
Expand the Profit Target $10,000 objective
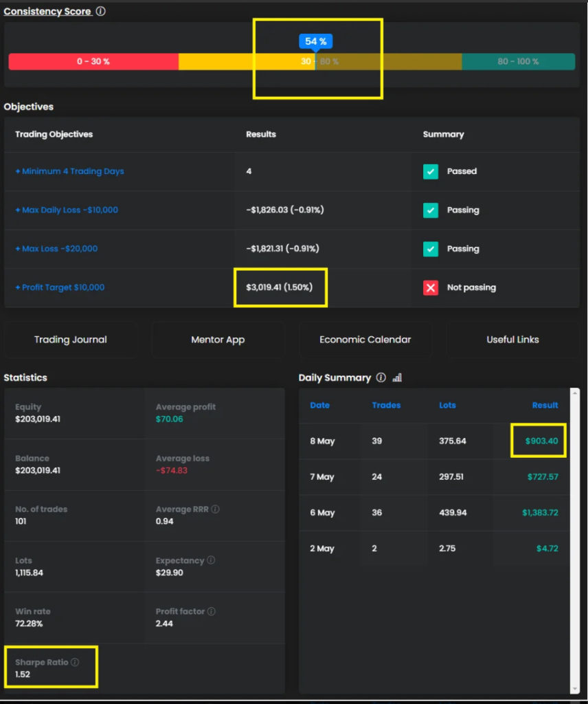[x=60, y=287]
